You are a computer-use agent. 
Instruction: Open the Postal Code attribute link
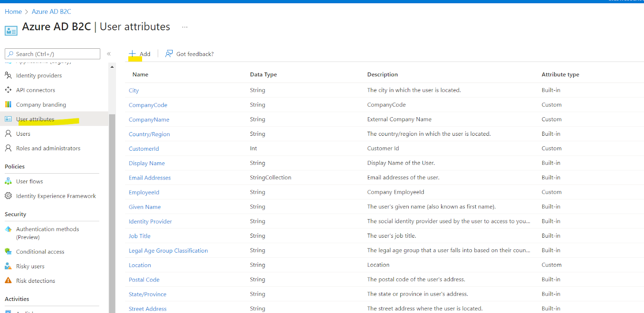point(144,279)
